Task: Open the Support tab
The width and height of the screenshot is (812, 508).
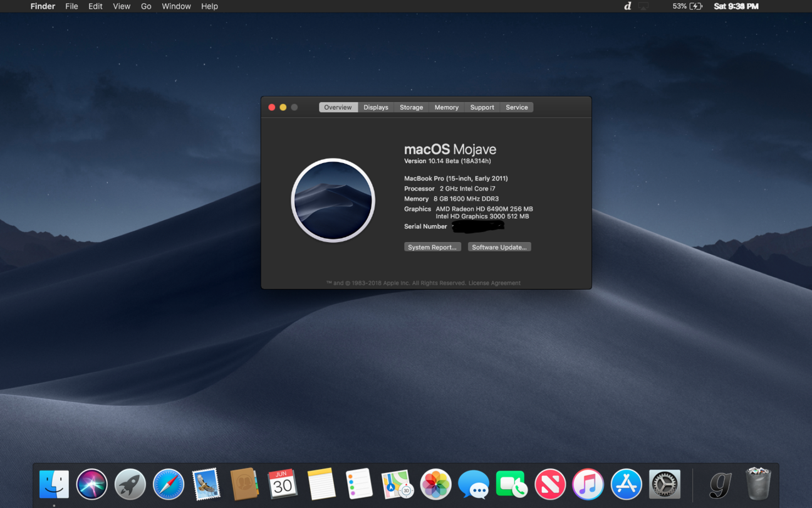Action: [x=482, y=107]
